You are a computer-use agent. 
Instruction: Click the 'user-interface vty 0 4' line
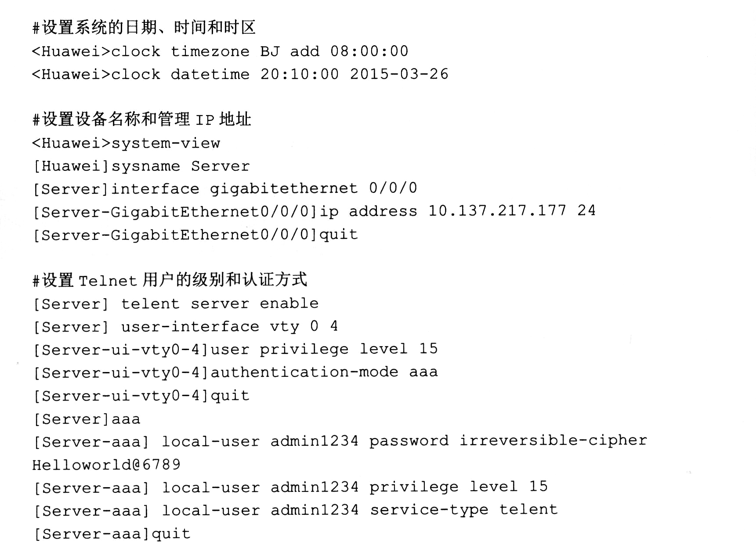[x=185, y=326]
